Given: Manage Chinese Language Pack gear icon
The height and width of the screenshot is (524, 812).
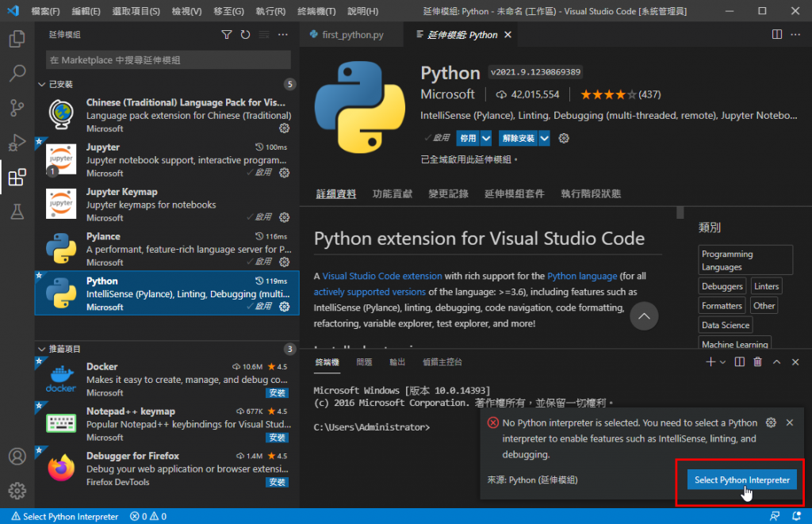Looking at the screenshot, I should click(x=285, y=128).
